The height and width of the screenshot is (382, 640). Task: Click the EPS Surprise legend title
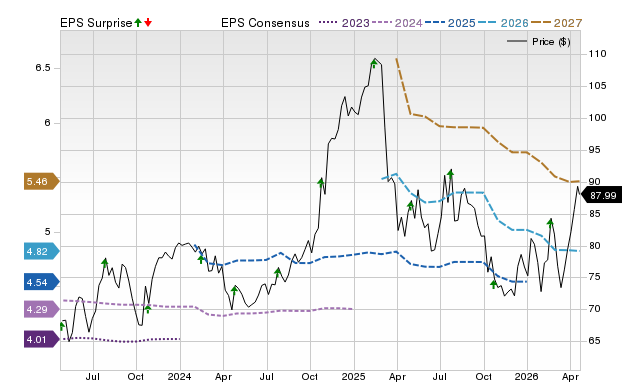tap(96, 23)
